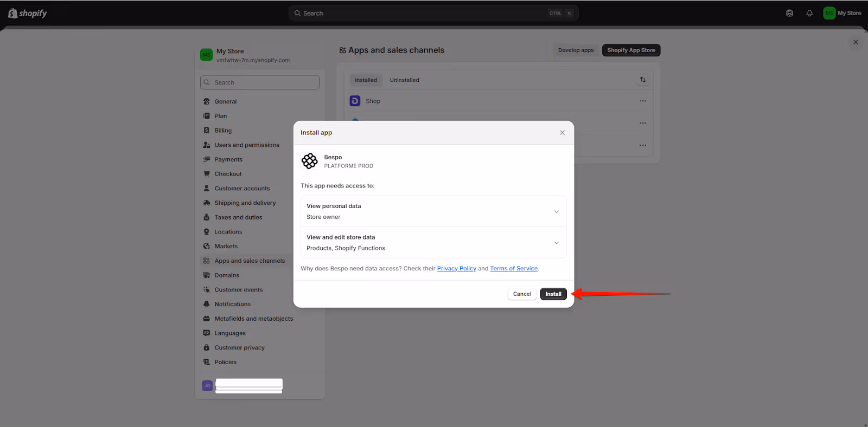868x427 pixels.
Task: Open the Sidekick icon in top bar
Action: pos(789,13)
